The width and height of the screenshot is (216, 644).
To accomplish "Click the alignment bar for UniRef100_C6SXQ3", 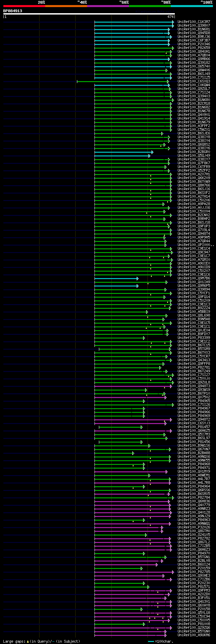I will click(123, 81).
